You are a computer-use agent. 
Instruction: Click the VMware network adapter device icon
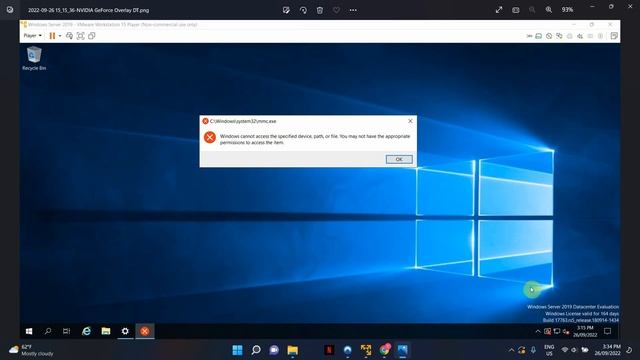pyautogui.click(x=559, y=36)
